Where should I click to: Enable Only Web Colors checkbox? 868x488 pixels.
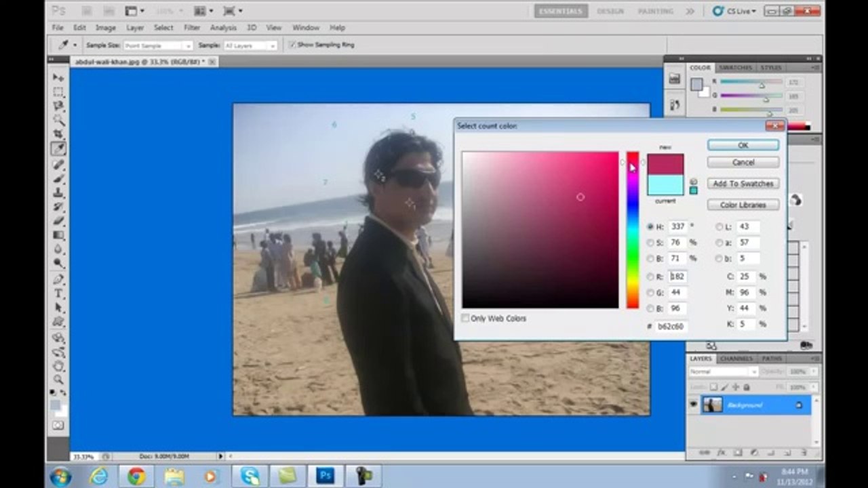point(465,318)
